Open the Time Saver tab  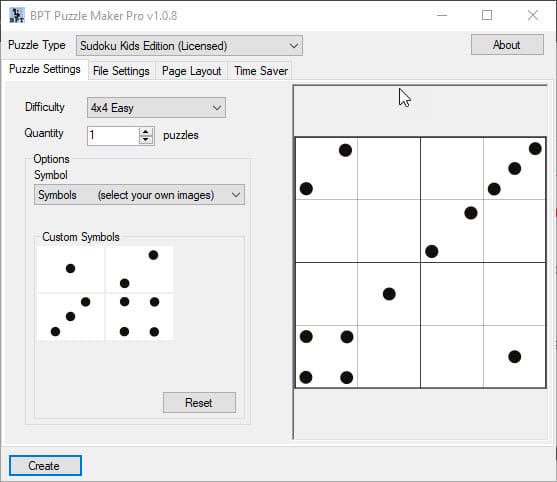tap(261, 71)
